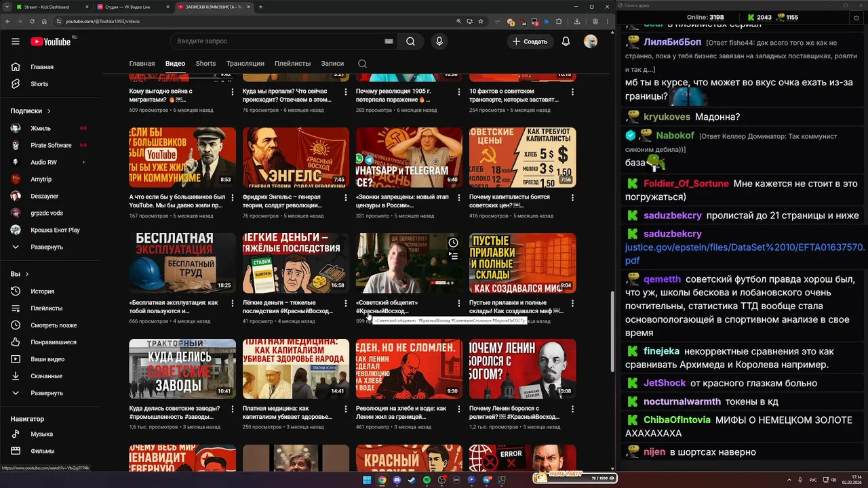Switch to the Плейлисты channel tab
This screenshot has width=868, height=488.
tap(292, 64)
